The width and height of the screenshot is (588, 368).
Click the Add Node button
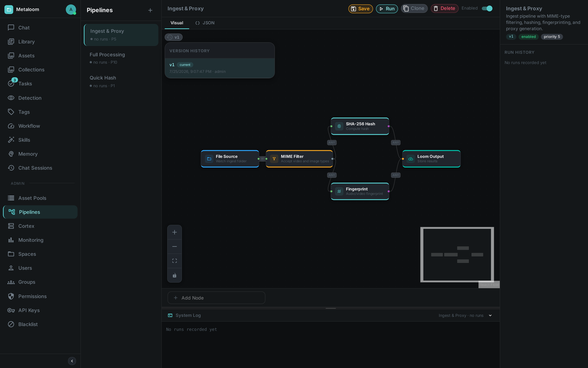pyautogui.click(x=216, y=298)
